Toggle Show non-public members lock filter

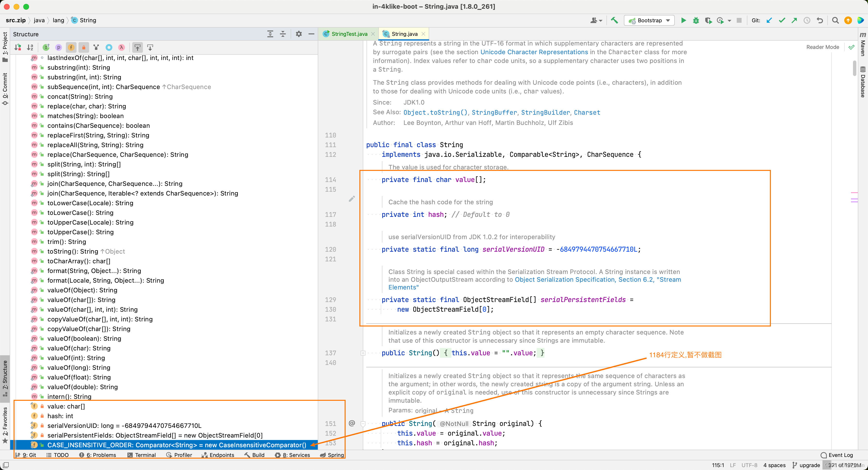click(x=84, y=47)
